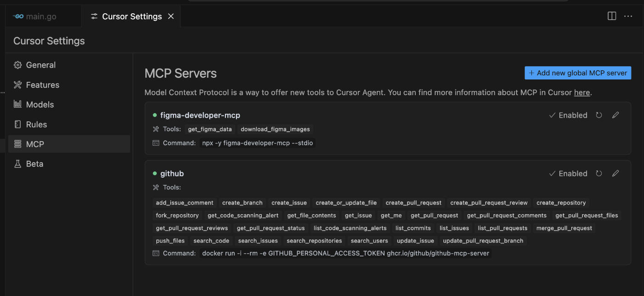Viewport: 644px width, 296px height.
Task: Edit the figma-developer-mcp server
Action: click(615, 115)
